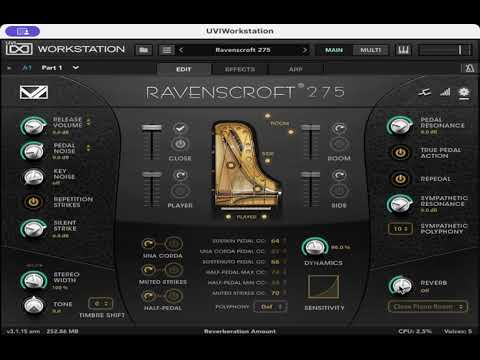Open the velocity bars page icon
This screenshot has width=480, height=360.
[445, 92]
